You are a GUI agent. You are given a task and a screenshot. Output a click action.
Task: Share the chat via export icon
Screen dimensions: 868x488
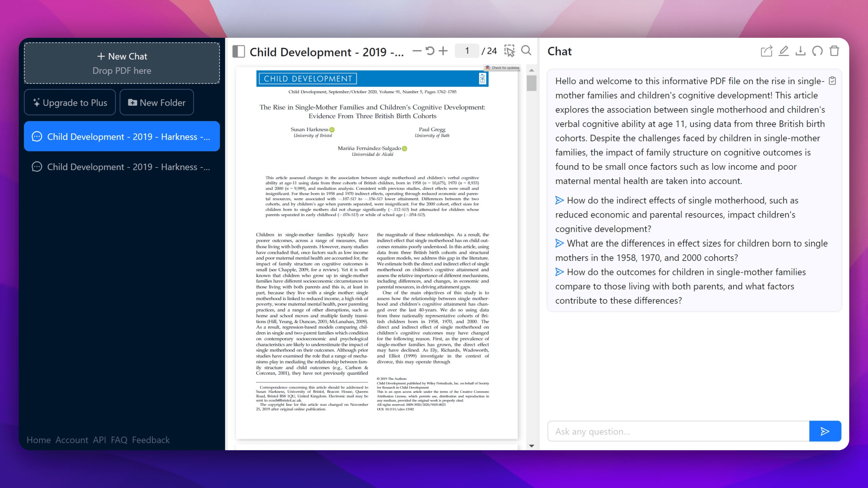click(766, 51)
